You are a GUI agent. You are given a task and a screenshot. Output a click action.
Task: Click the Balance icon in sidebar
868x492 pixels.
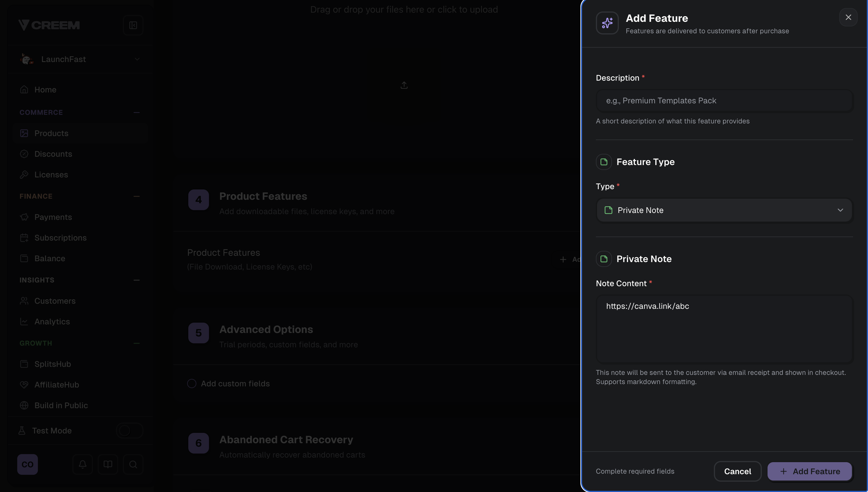(24, 258)
